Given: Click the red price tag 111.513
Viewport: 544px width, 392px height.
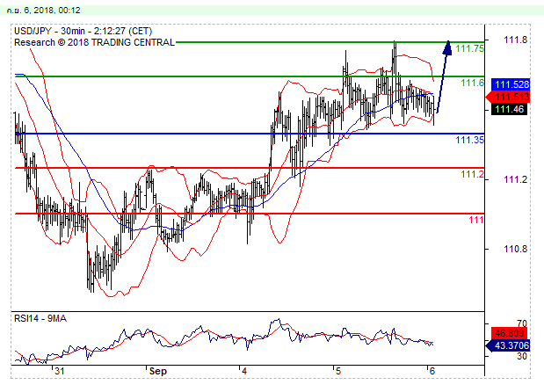Looking at the screenshot, I should pyautogui.click(x=509, y=97).
